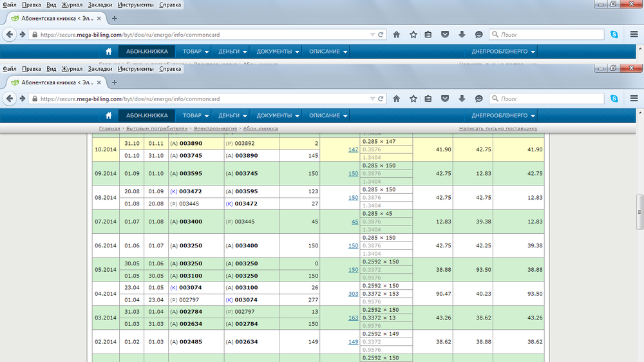Open the hamburger menu in upper browser toolbar
Image resolution: width=644 pixels, height=362 pixels.
pyautogui.click(x=634, y=34)
